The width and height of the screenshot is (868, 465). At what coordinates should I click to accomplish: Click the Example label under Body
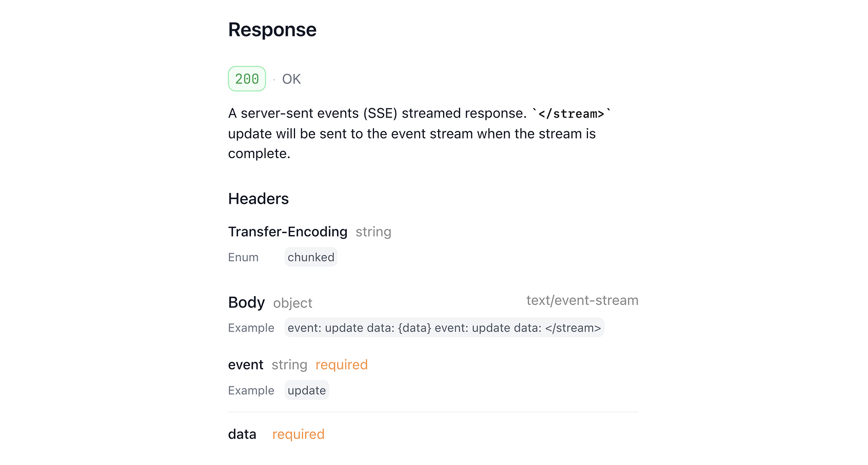pos(251,328)
